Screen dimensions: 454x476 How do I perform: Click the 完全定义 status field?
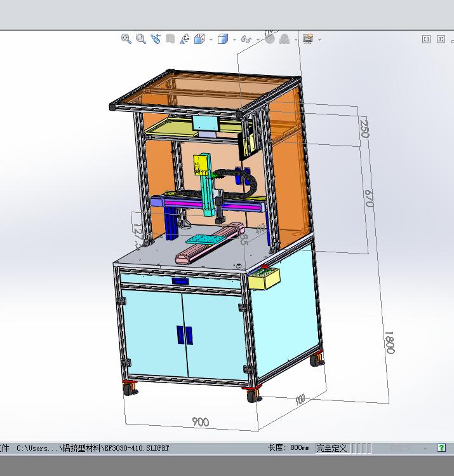coord(331,448)
